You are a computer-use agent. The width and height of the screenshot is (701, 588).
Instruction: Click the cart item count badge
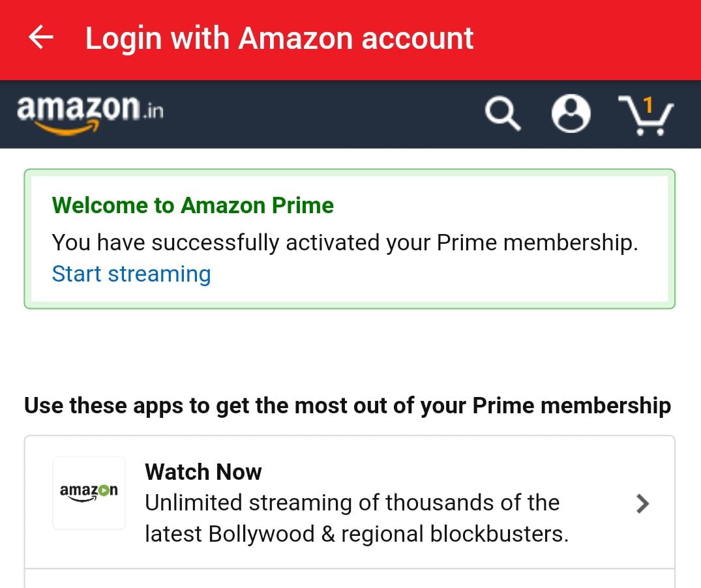click(648, 106)
